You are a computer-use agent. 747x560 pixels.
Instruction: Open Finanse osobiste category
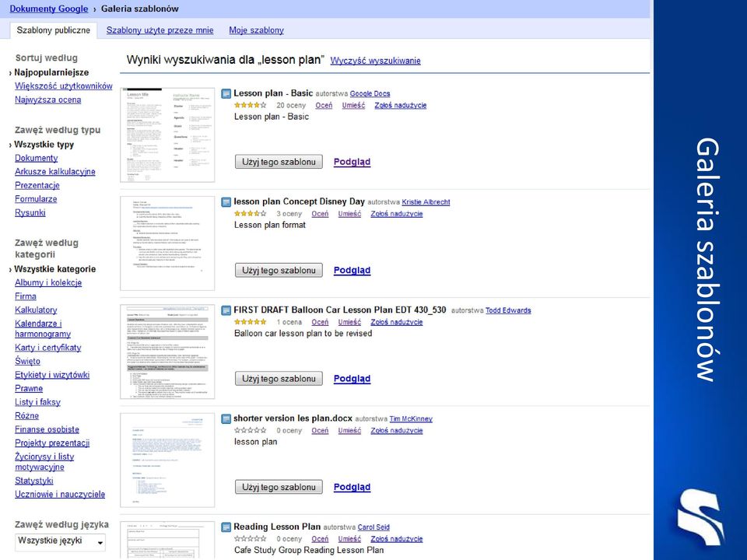[47, 429]
